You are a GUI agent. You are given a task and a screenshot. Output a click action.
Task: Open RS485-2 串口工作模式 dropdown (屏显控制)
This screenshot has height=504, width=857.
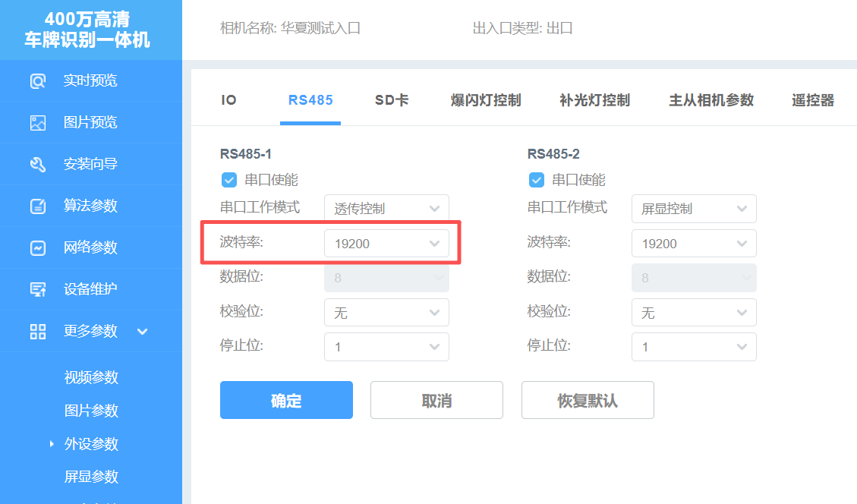pos(694,209)
